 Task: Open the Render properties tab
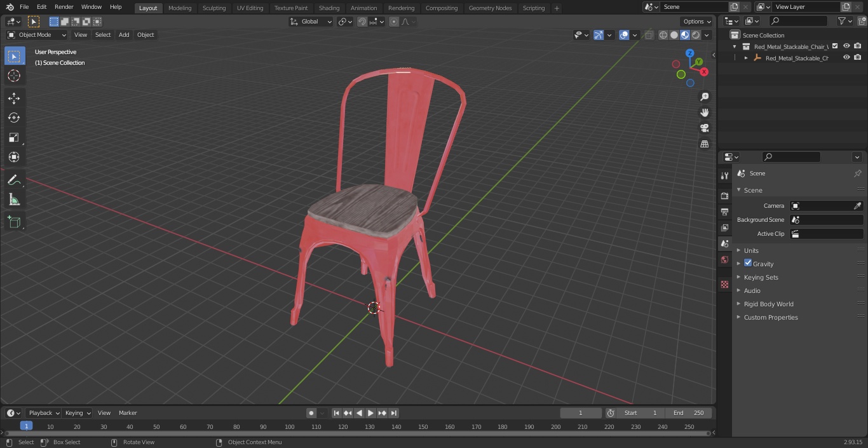click(724, 196)
